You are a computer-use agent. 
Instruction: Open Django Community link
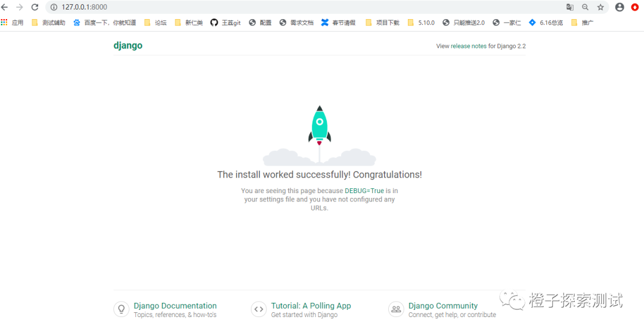pos(442,306)
